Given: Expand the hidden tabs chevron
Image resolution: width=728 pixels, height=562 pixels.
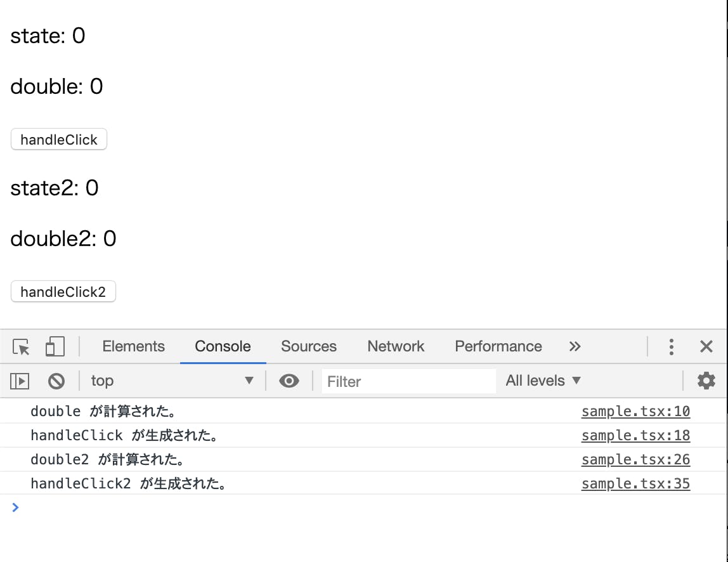Looking at the screenshot, I should 575,346.
